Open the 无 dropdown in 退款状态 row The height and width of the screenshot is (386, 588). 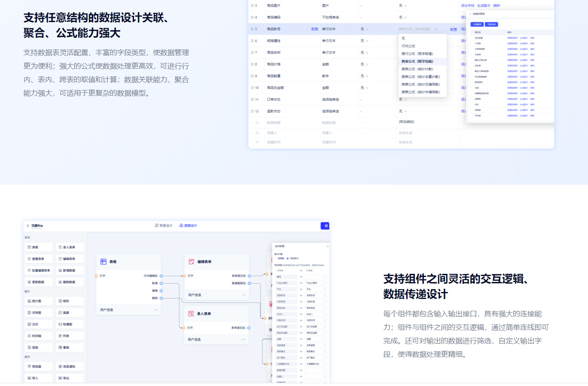pyautogui.click(x=403, y=111)
